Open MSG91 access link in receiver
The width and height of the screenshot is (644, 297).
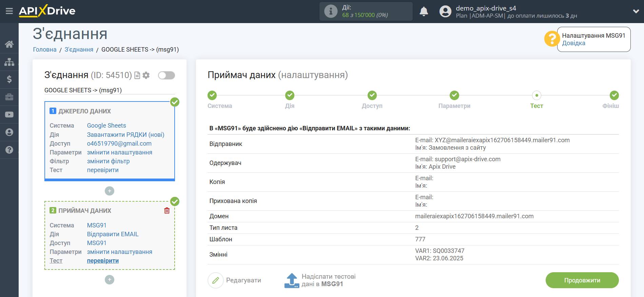click(97, 243)
